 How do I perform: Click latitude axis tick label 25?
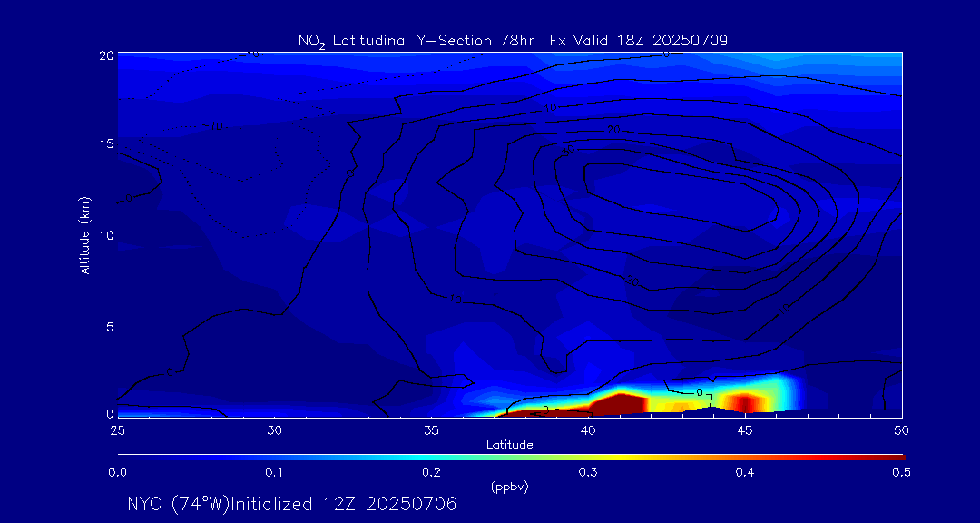pos(117,430)
